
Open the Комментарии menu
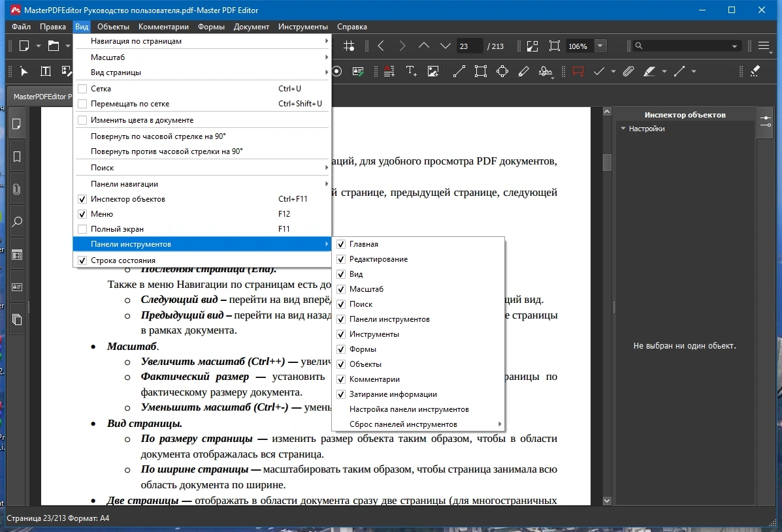[163, 26]
